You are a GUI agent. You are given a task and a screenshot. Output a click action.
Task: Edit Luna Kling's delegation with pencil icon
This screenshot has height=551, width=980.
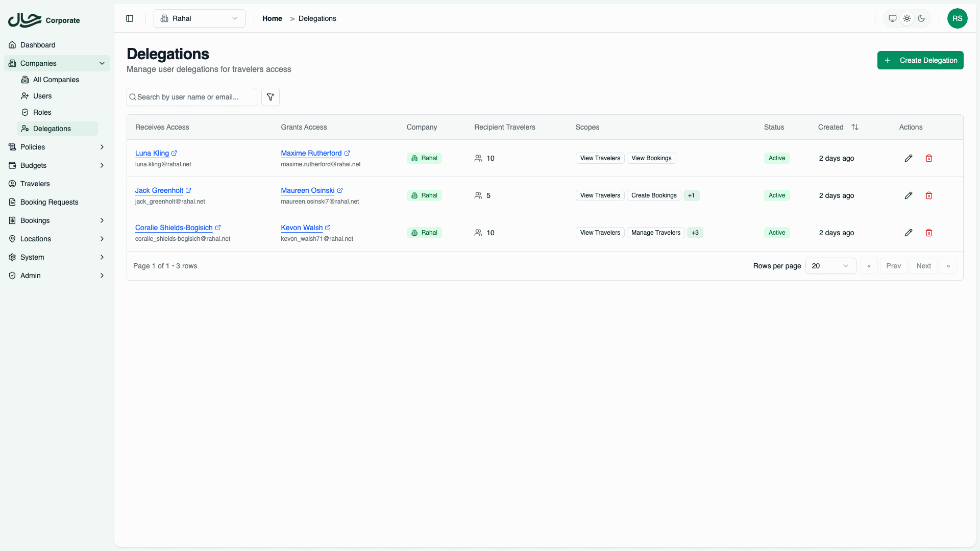pyautogui.click(x=909, y=158)
